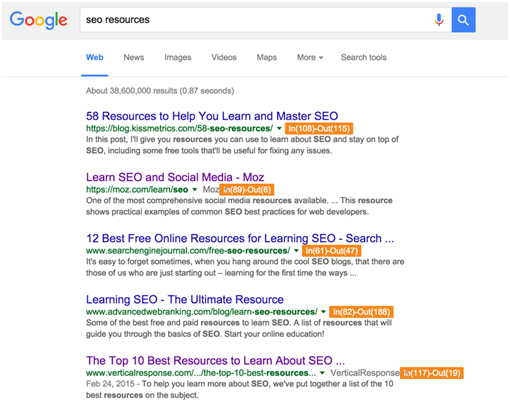Click the In(82)-Out(188) orange badge
The image size is (510, 407).
tap(361, 312)
